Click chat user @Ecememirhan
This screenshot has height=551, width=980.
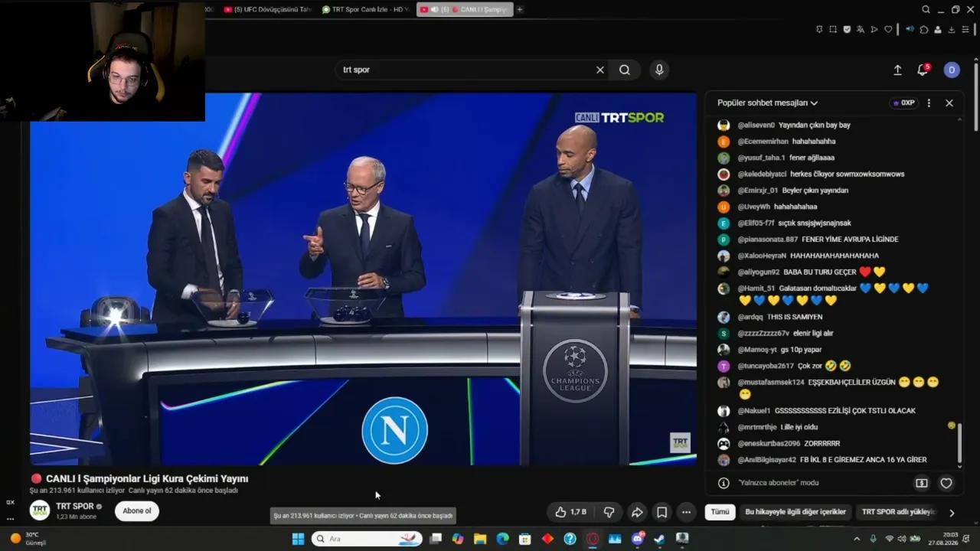(x=762, y=142)
